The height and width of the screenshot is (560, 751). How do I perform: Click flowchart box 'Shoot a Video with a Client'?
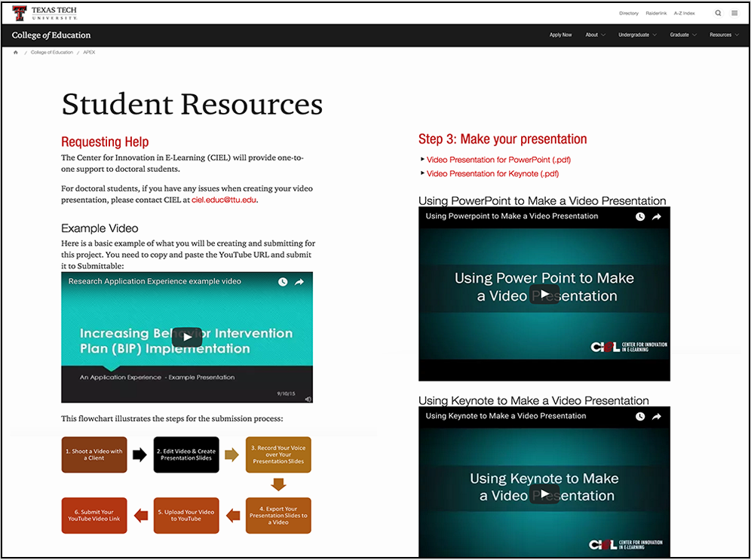pos(94,454)
